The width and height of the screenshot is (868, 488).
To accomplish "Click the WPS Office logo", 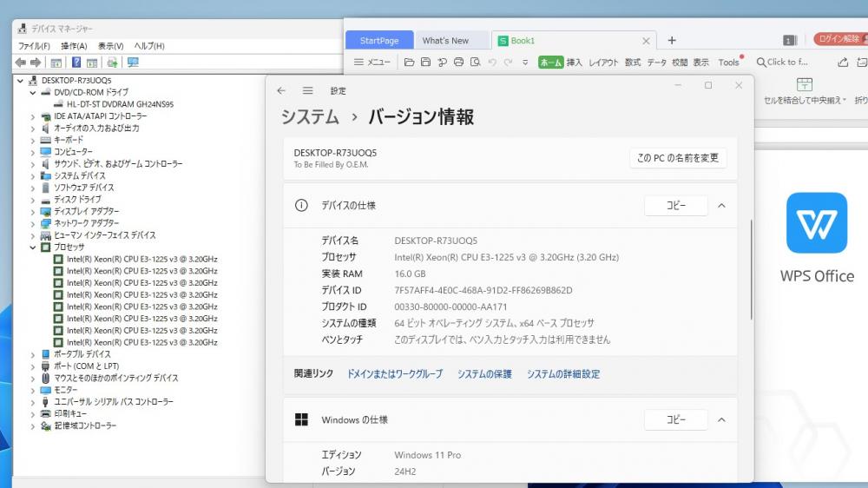I will (x=817, y=222).
